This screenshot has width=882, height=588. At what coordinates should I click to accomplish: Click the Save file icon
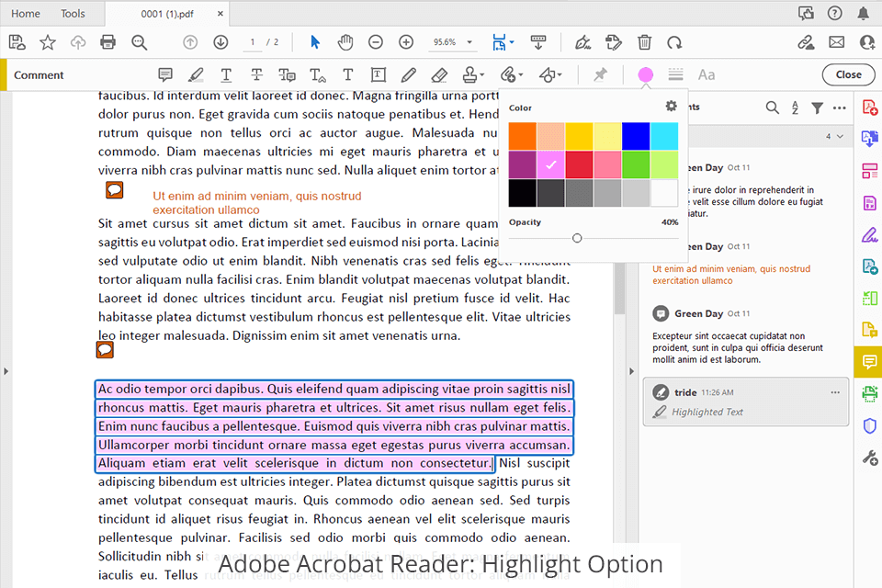pyautogui.click(x=17, y=42)
